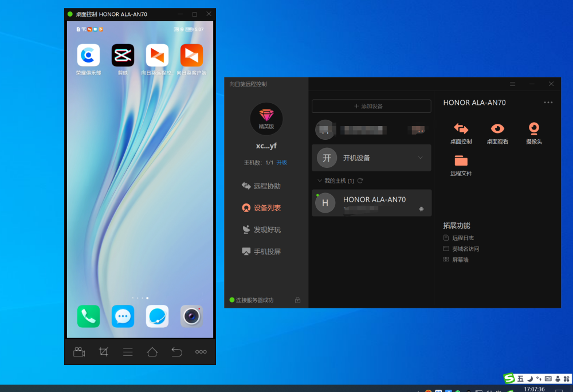Refresh the 我的主机 list
573x392 pixels.
tap(360, 181)
